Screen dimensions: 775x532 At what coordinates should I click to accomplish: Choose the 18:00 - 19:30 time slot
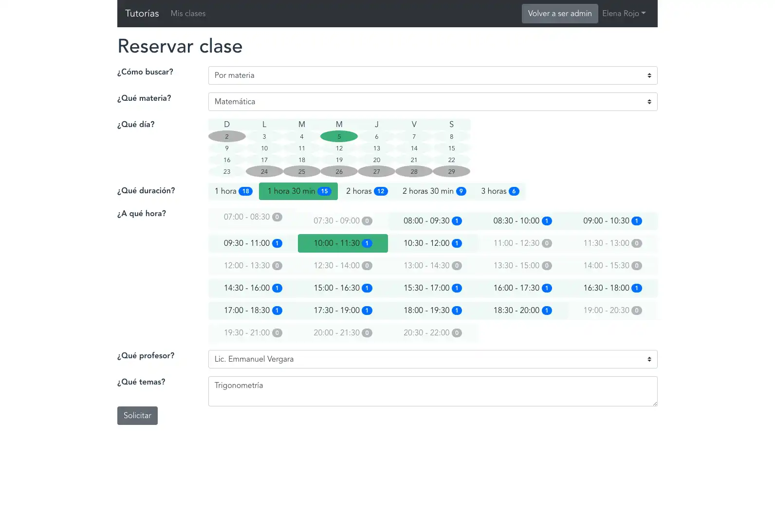pos(433,311)
